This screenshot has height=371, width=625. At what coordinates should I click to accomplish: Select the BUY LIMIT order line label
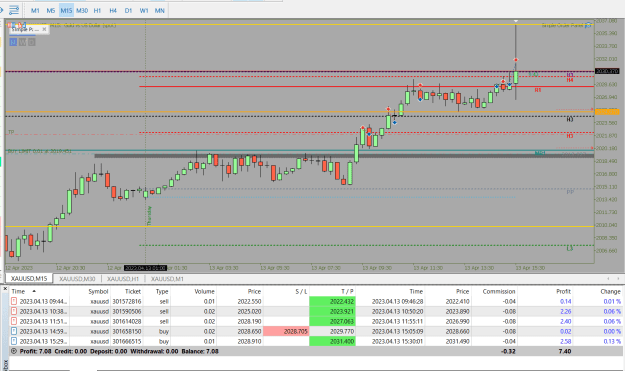coord(39,151)
